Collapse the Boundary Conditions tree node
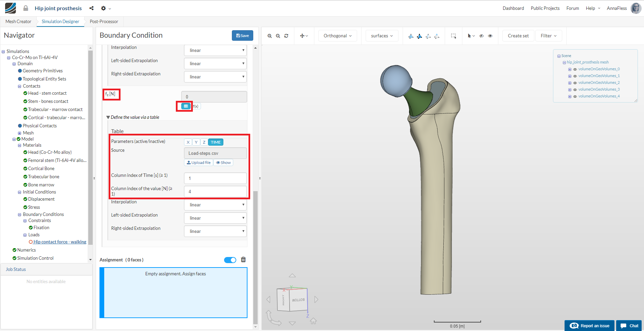Viewport: 644px width, 331px height. (x=20, y=215)
